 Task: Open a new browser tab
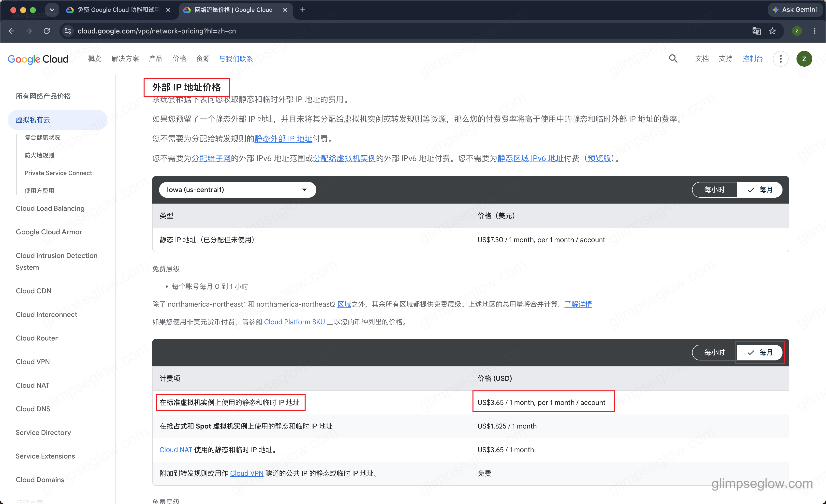click(x=303, y=10)
